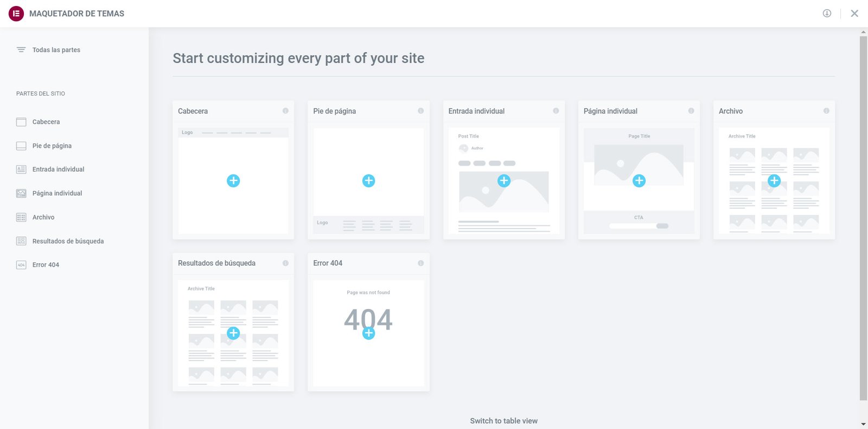Show info for Error 404 card
The width and height of the screenshot is (868, 429).
point(420,263)
